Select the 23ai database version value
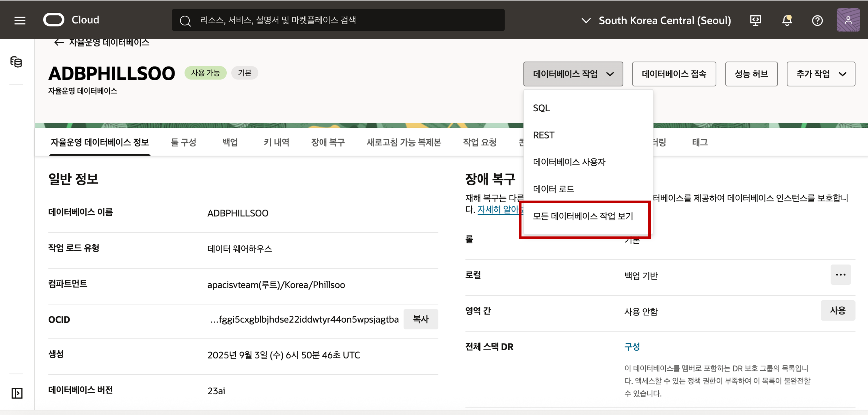The height and width of the screenshot is (416, 868). tap(216, 391)
